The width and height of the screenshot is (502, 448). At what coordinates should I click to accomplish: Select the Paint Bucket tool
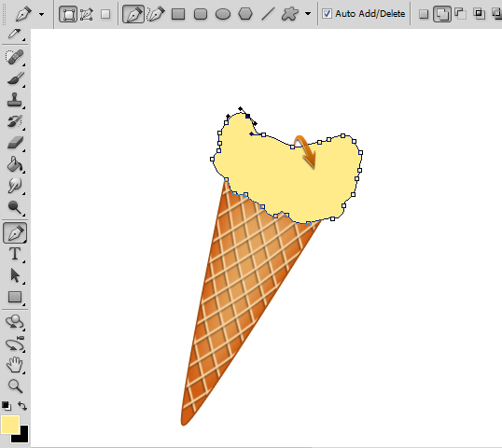tap(14, 164)
